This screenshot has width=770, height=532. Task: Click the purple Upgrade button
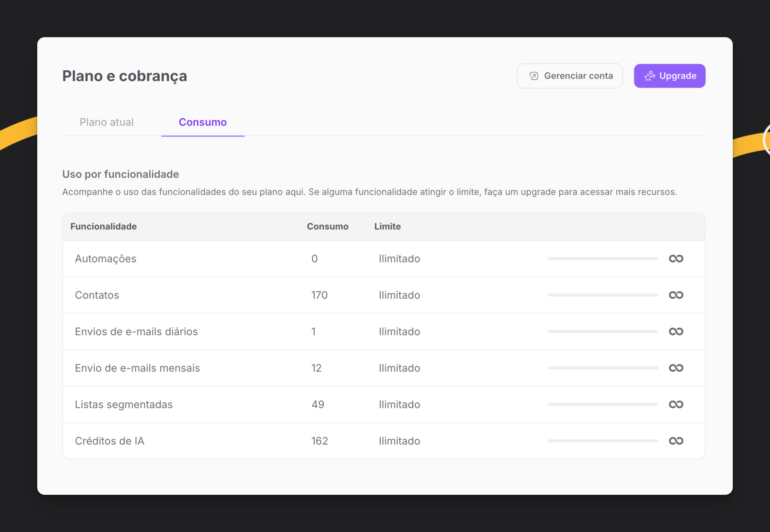[670, 76]
